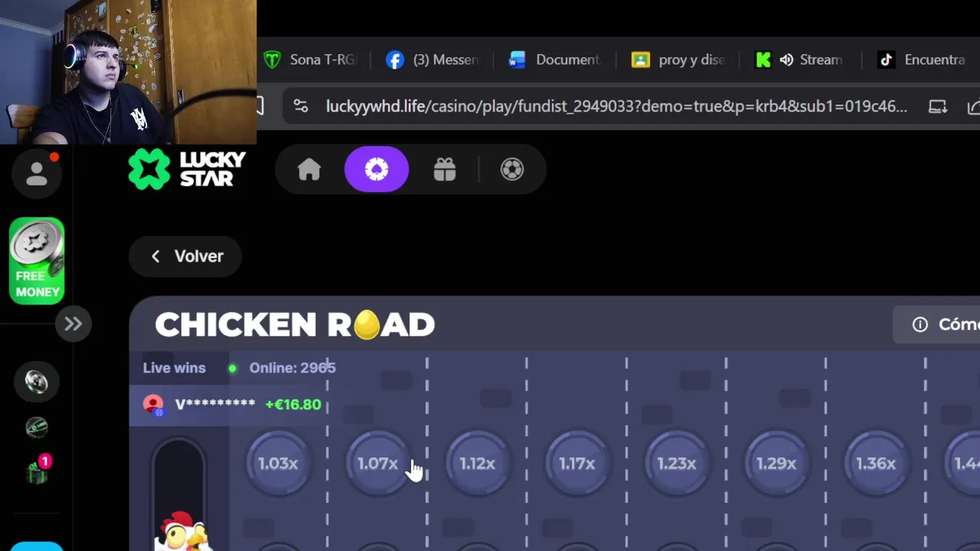Click the cast screen icon in address bar
This screenshot has height=551, width=980.
938,106
